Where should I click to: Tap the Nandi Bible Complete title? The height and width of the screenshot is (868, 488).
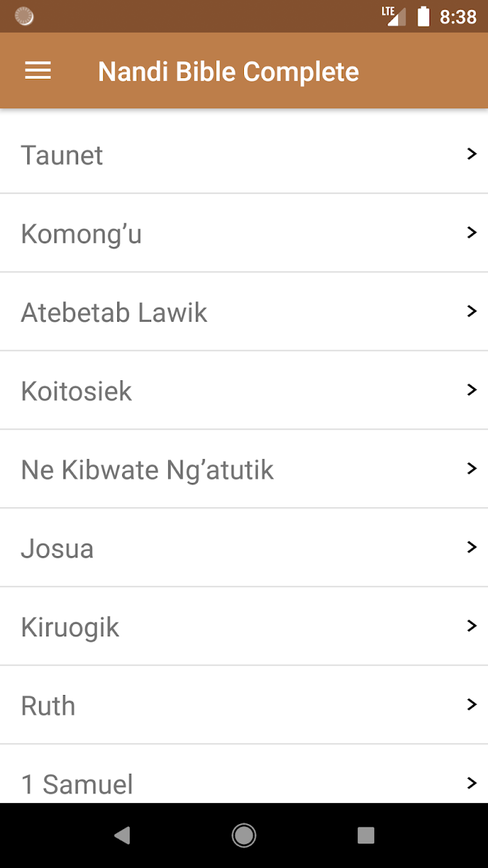pyautogui.click(x=229, y=71)
